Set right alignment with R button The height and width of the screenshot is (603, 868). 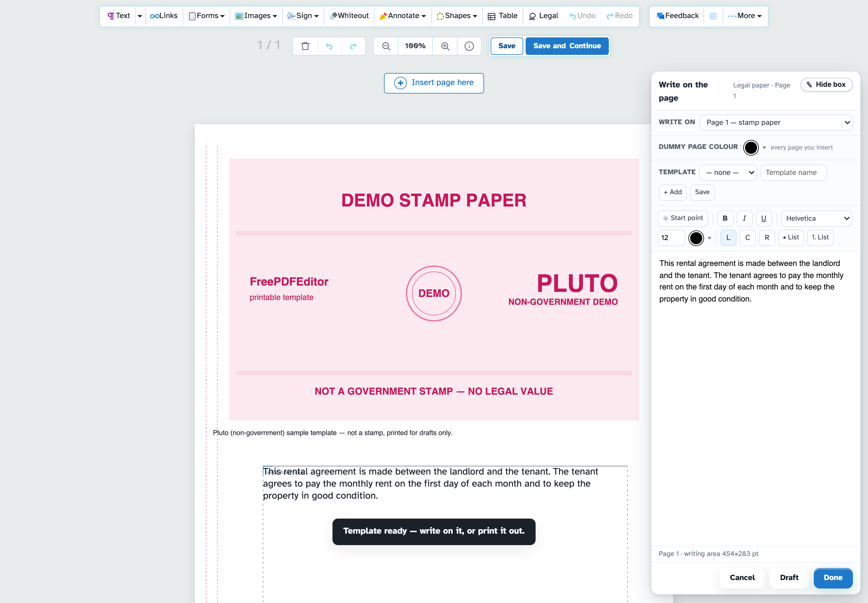click(x=767, y=238)
